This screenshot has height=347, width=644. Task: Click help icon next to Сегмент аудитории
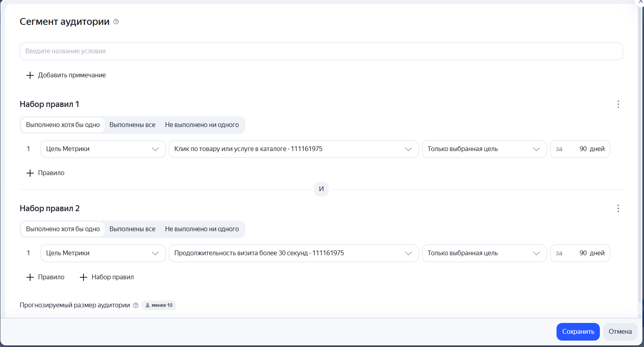116,22
